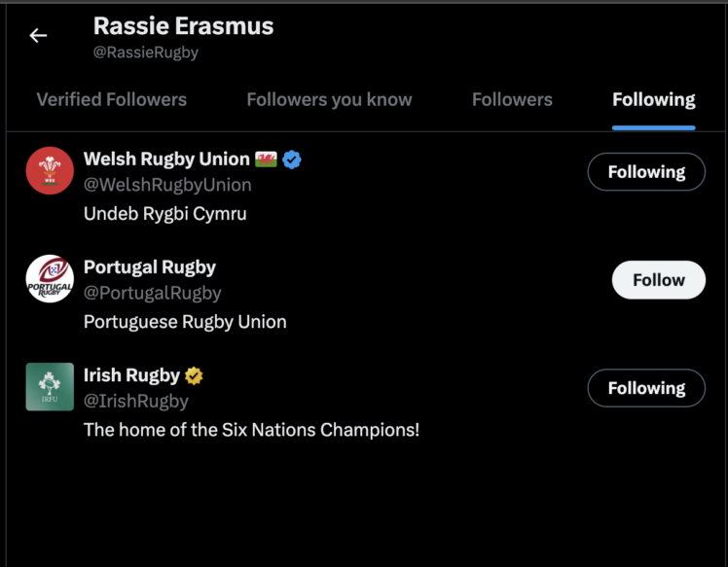This screenshot has width=728, height=567.
Task: Open the Irish Rugby IRFU avatar
Action: click(x=50, y=386)
